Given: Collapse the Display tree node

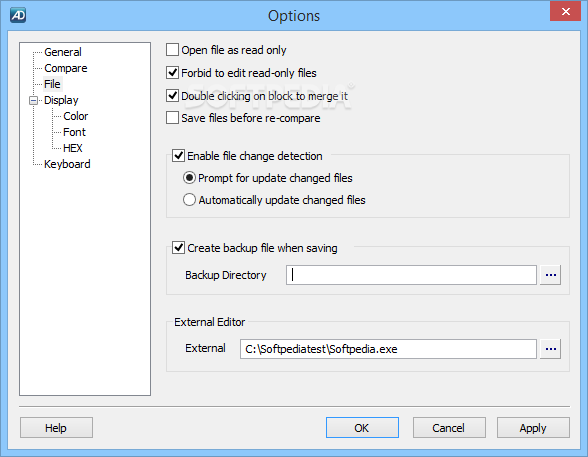Looking at the screenshot, I should 33,100.
